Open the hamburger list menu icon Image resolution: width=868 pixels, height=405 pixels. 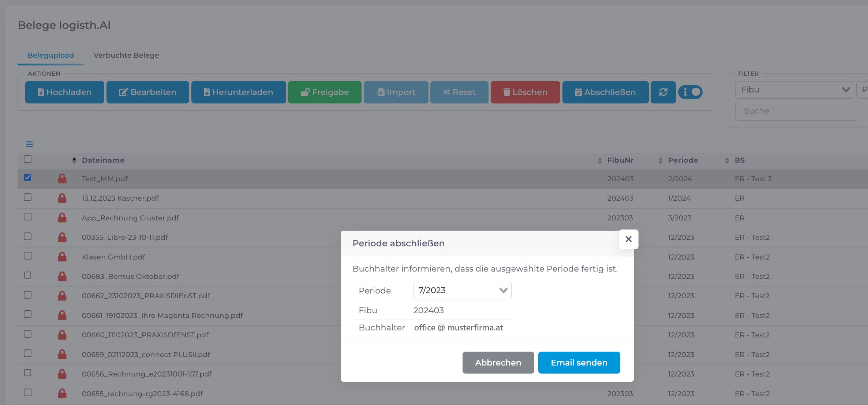(x=29, y=144)
